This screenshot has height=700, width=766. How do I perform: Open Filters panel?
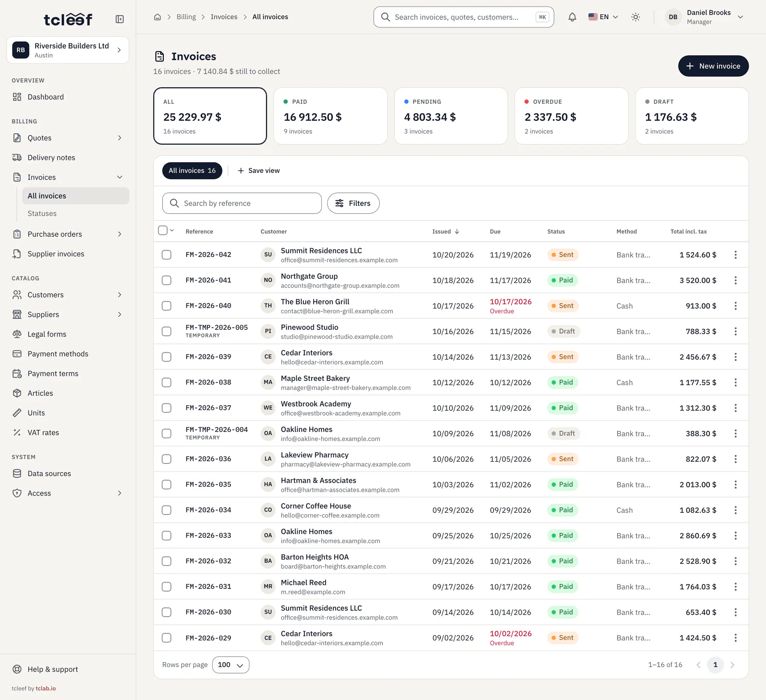[x=353, y=203]
